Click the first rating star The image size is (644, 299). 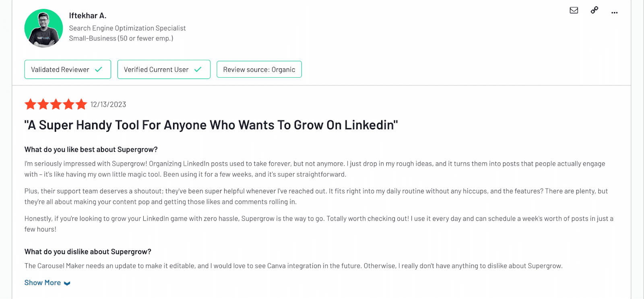click(31, 104)
